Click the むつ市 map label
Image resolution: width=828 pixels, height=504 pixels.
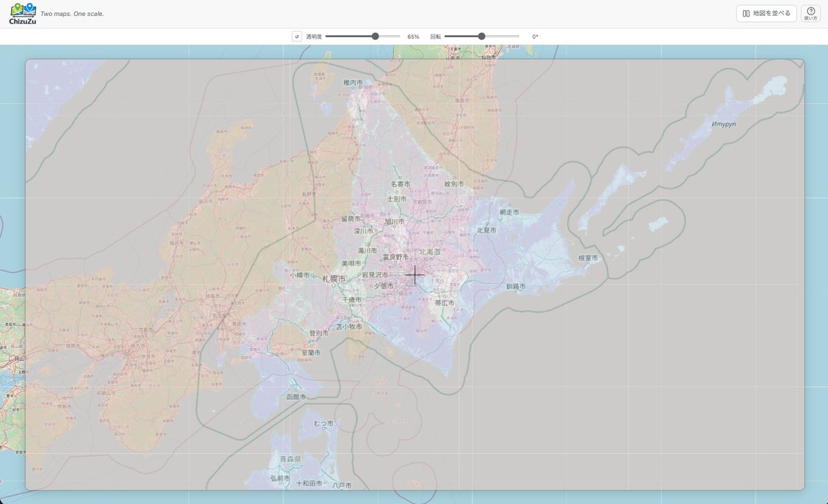pos(324,423)
